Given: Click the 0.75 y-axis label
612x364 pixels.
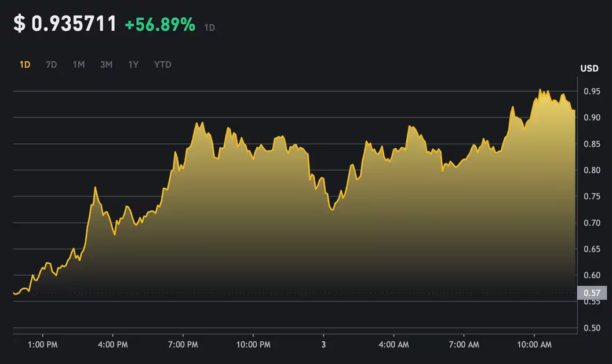Looking at the screenshot, I should point(592,196).
